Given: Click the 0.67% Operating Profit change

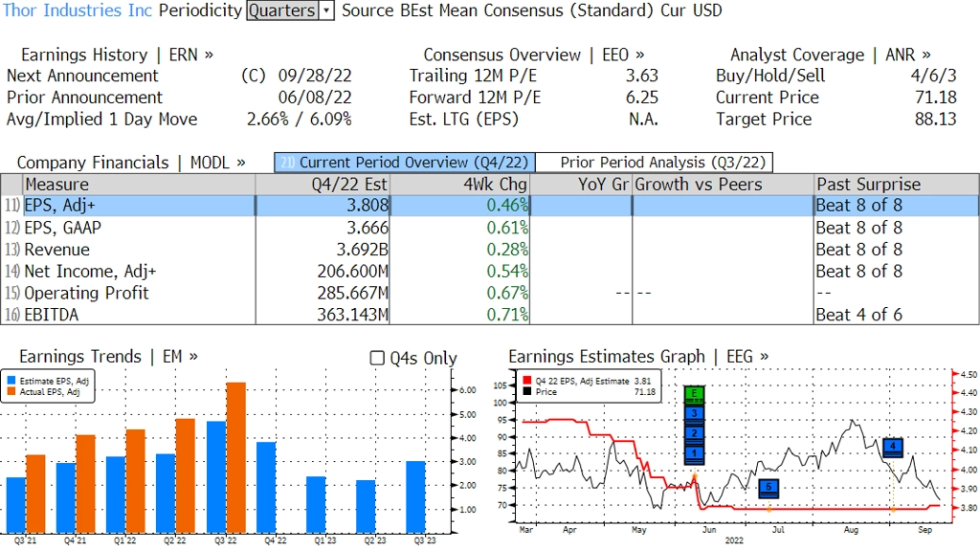Looking at the screenshot, I should pyautogui.click(x=507, y=293).
